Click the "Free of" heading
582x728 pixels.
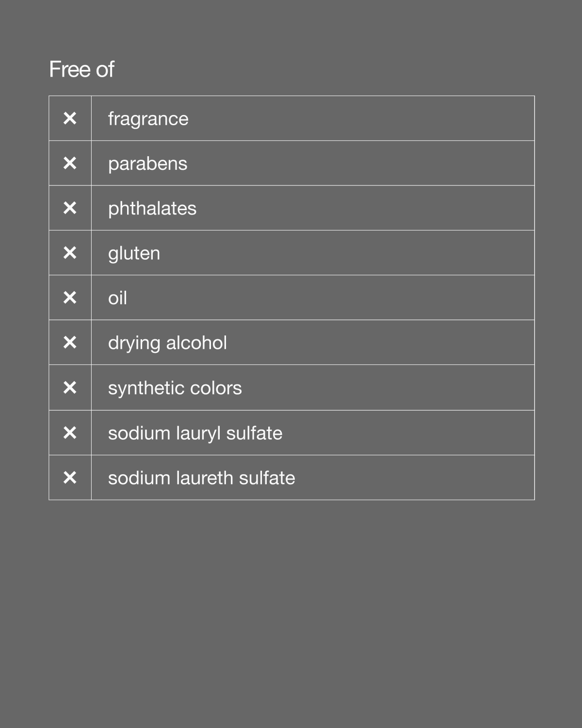81,69
